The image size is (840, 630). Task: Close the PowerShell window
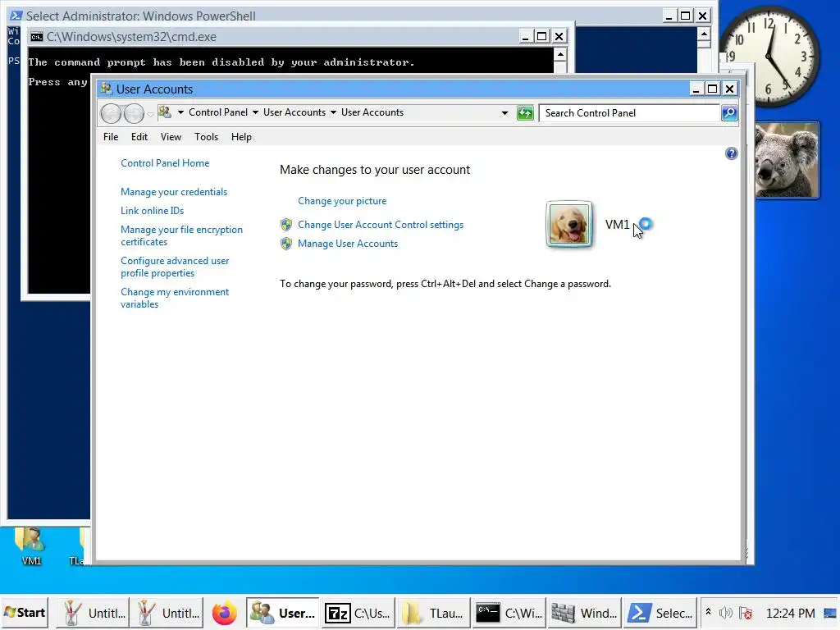[x=703, y=16]
